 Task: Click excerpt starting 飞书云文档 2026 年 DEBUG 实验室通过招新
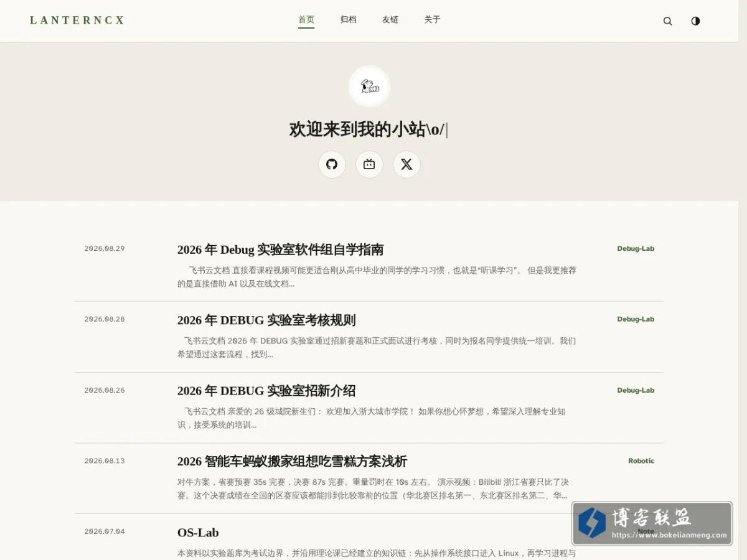[x=377, y=348]
